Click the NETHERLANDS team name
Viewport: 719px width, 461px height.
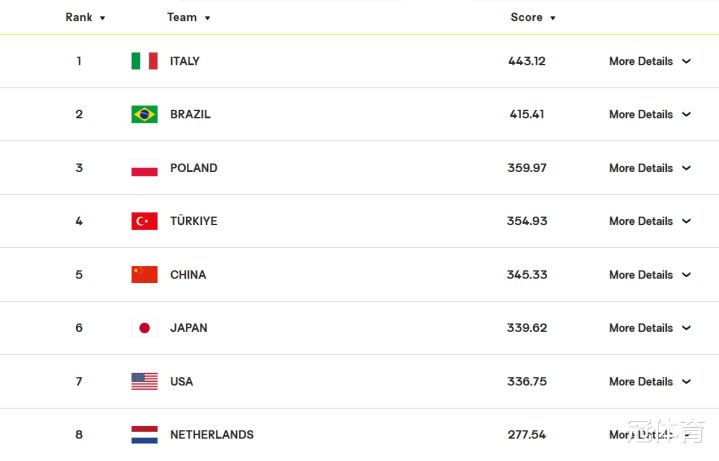212,435
